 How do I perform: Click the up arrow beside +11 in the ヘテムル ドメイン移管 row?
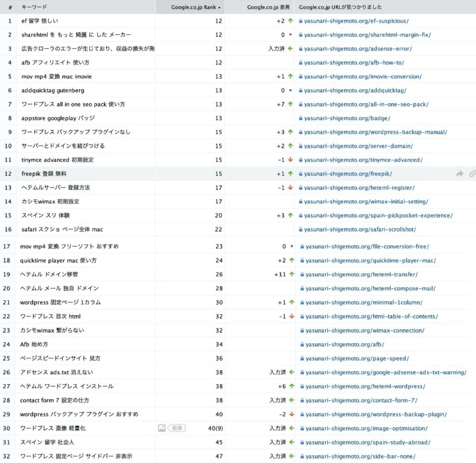(x=292, y=274)
